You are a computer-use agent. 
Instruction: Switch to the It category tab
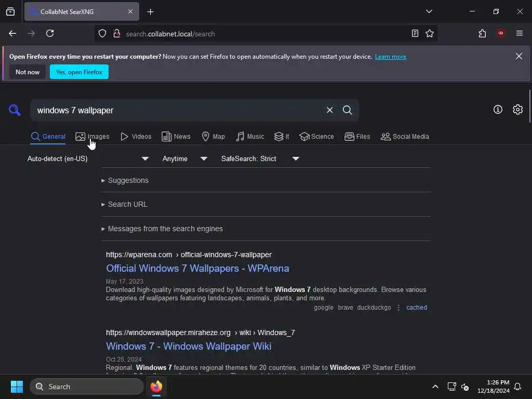[282, 137]
